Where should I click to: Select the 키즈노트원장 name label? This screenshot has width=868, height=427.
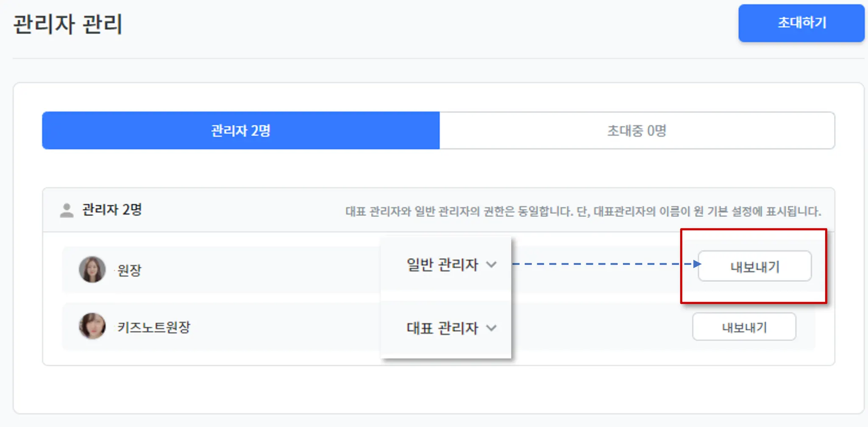click(x=154, y=327)
